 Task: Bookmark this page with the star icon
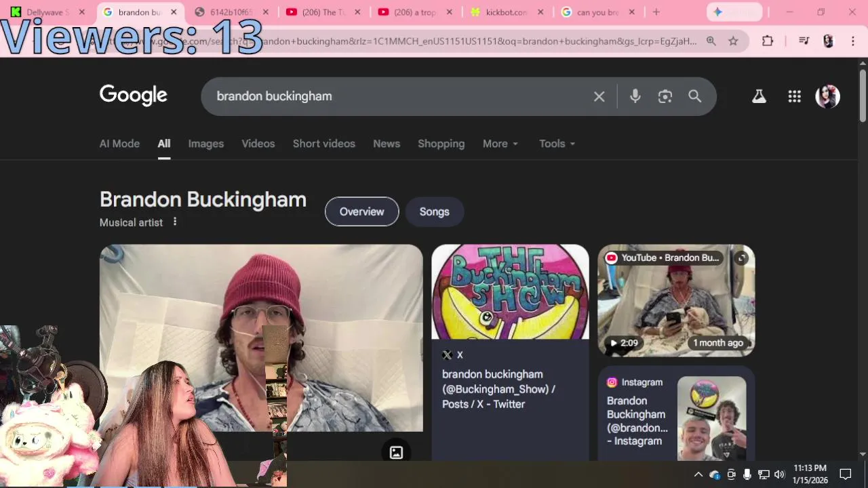[x=733, y=41]
